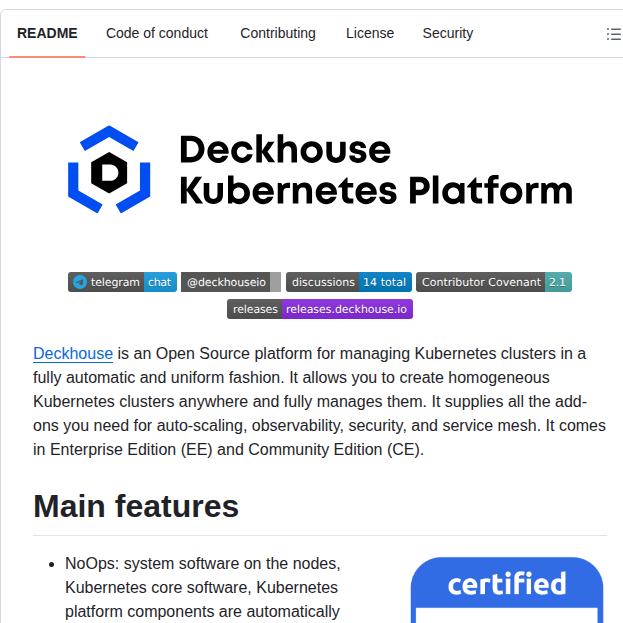Open the Security tab
This screenshot has width=623, height=623.
tap(448, 33)
